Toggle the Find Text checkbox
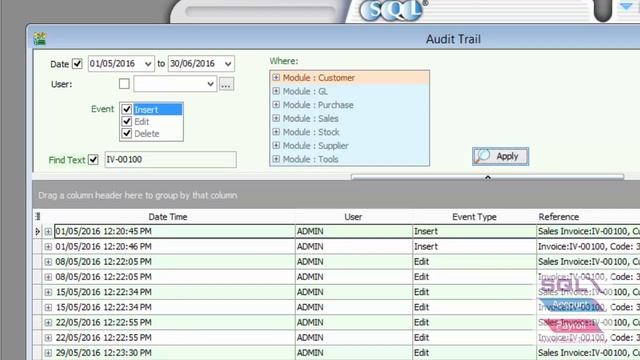Screen dimensions: 640x360 pyautogui.click(x=93, y=160)
